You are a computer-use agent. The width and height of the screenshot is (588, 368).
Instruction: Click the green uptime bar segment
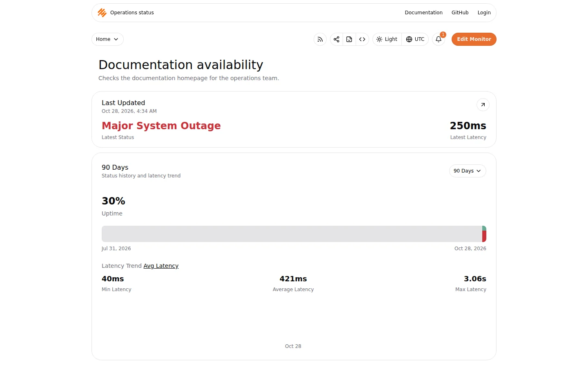[484, 228]
